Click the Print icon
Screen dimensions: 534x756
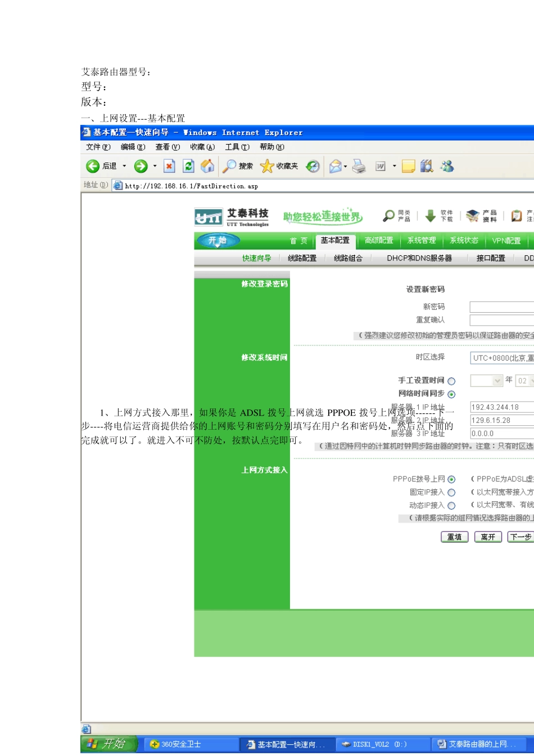(359, 166)
